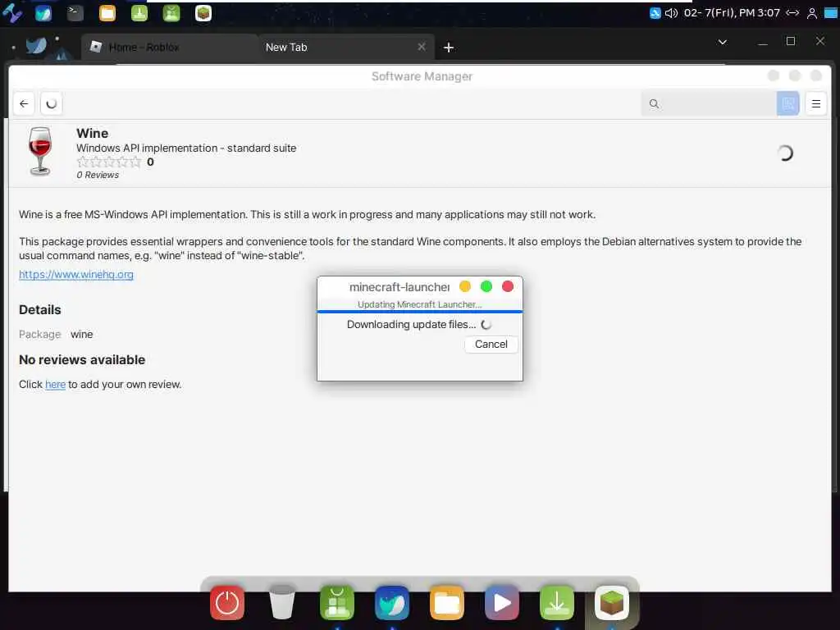Switch to the Home - Roblox browser tab
The height and width of the screenshot is (630, 840).
point(171,47)
